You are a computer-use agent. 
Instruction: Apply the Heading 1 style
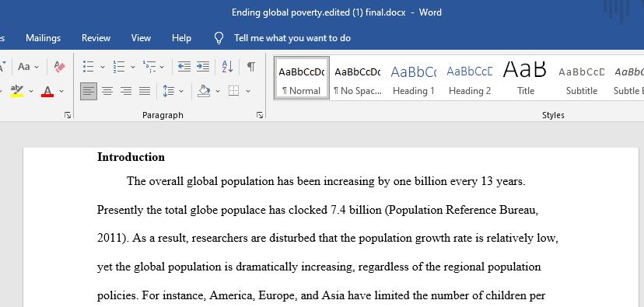click(x=413, y=78)
